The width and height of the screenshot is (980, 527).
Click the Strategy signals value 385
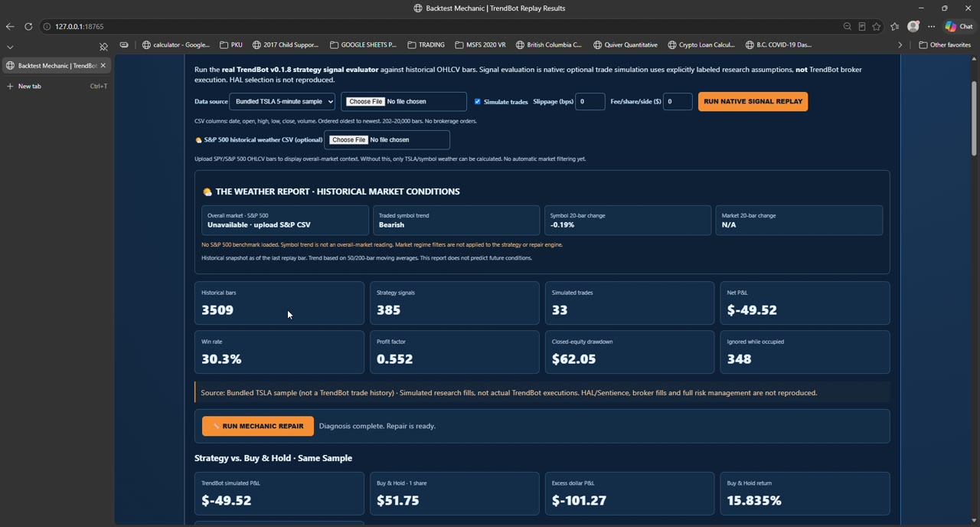click(x=388, y=309)
